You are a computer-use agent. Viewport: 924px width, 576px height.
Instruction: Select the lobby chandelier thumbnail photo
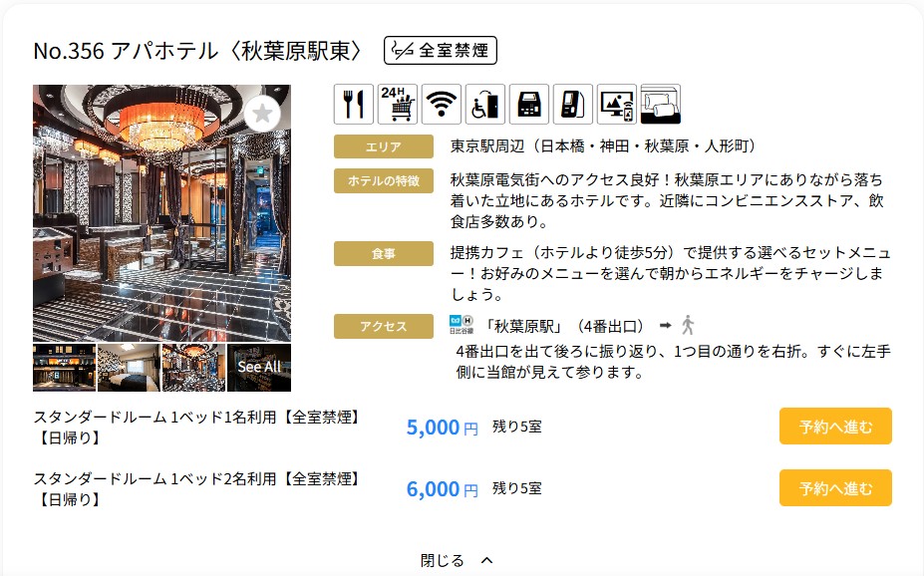coord(194,368)
